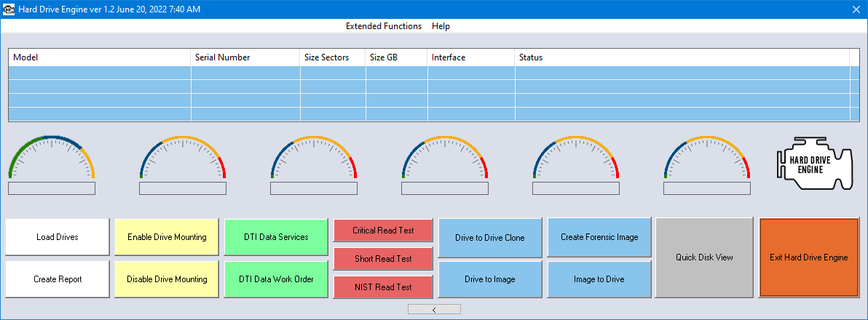868x320 pixels.
Task: Click the app icon in the title bar
Action: [x=9, y=9]
